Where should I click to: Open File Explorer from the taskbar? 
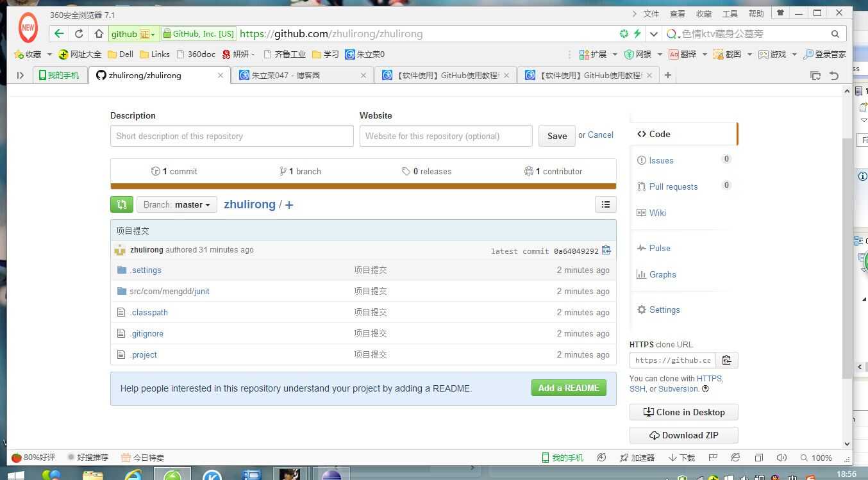(93, 476)
